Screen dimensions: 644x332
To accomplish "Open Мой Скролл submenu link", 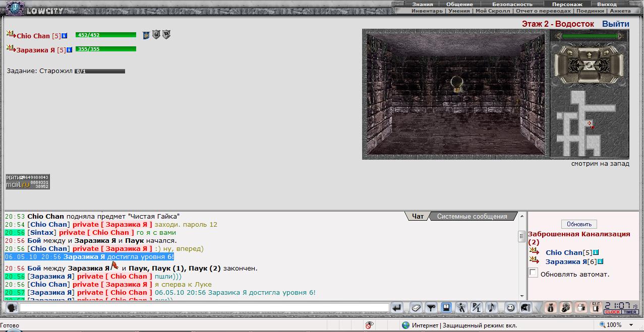I will point(492,11).
